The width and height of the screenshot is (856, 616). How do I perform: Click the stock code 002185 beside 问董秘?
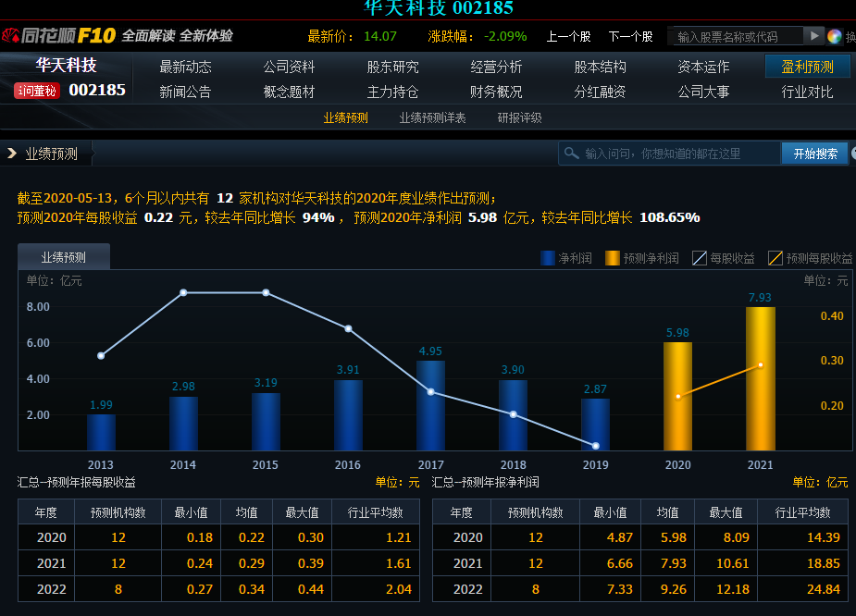tap(97, 90)
